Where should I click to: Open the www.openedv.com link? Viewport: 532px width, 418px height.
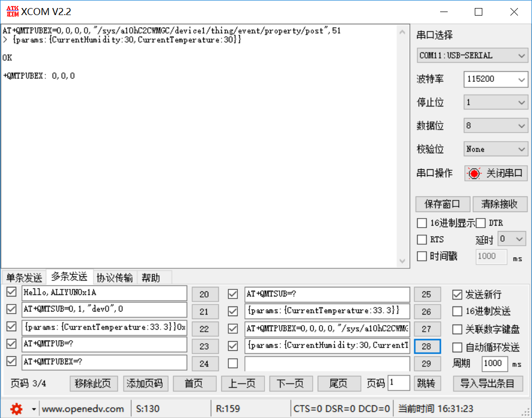tap(83, 409)
